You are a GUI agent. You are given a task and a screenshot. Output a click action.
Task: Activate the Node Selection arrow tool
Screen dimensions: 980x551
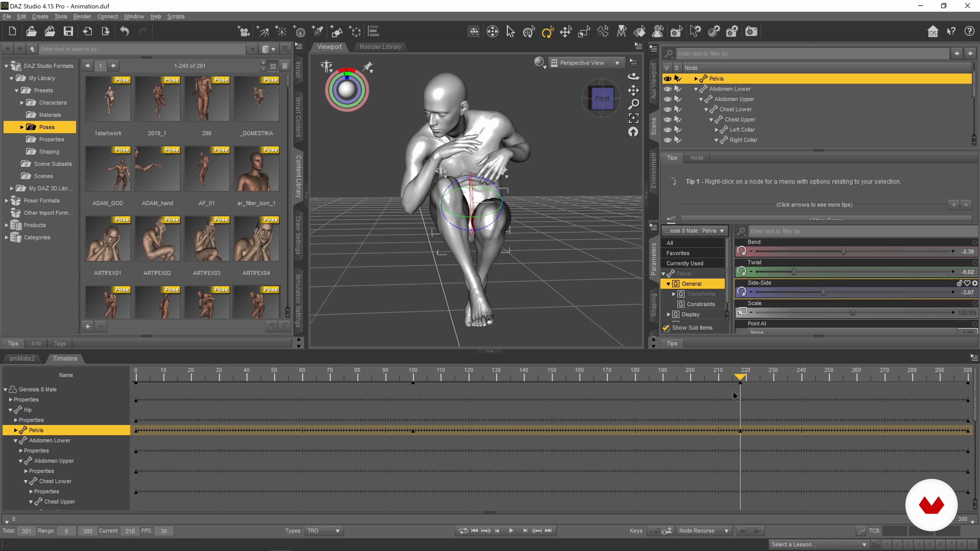click(x=510, y=31)
